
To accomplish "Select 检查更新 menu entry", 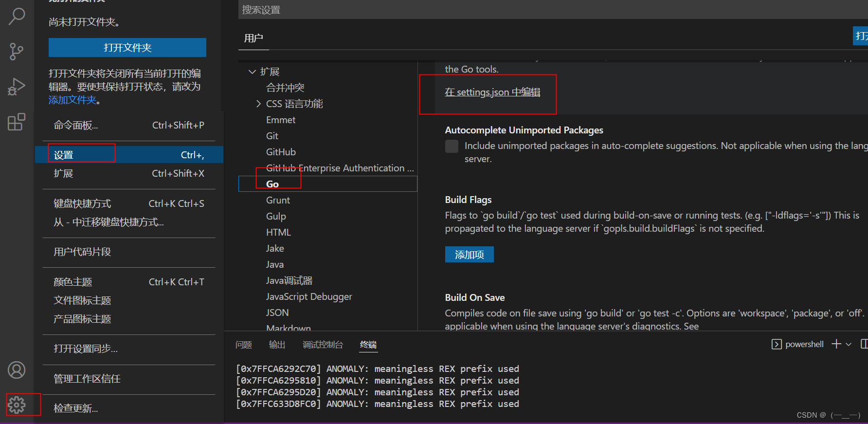I will [129, 408].
